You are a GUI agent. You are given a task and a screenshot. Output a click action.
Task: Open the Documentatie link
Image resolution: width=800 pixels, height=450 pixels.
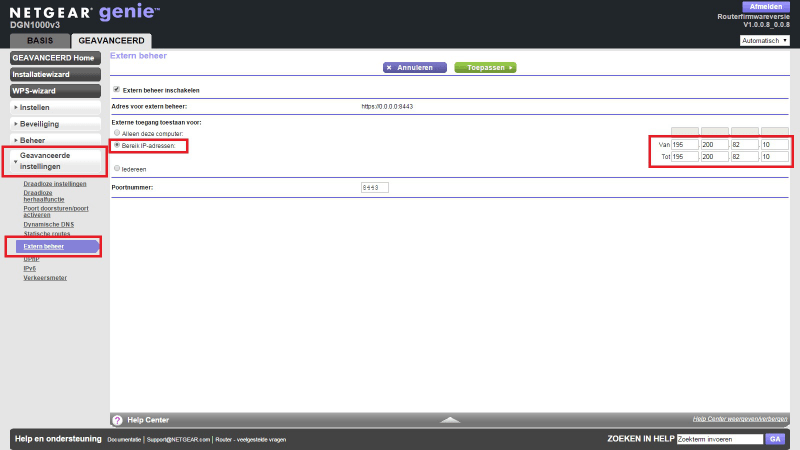[124, 439]
